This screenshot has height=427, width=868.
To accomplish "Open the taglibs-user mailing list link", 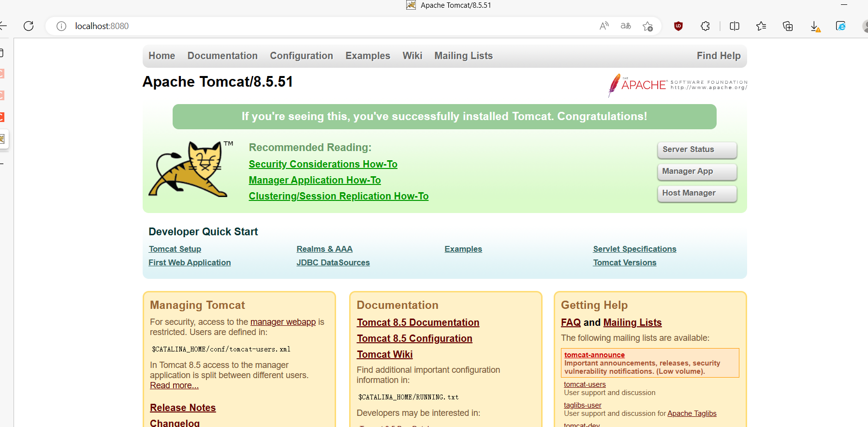I will pyautogui.click(x=583, y=405).
